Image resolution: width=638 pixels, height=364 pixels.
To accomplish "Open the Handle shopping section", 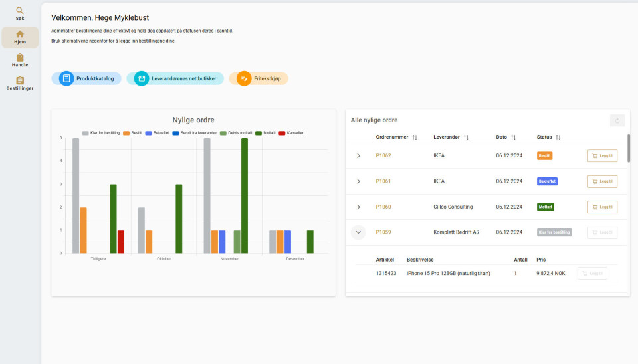I will point(20,60).
